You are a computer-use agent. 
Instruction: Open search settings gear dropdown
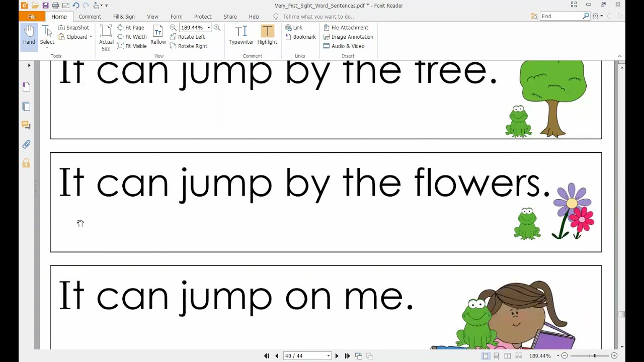point(597,16)
